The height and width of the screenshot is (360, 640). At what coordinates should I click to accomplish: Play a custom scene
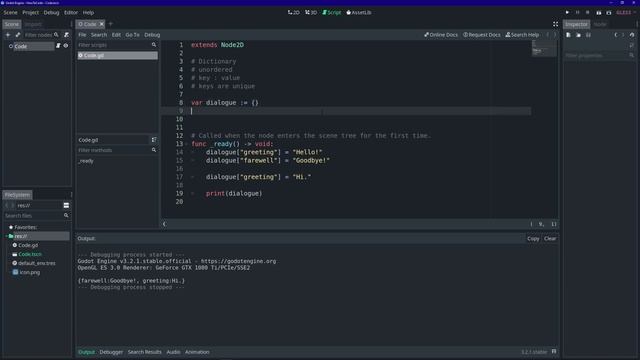coord(609,13)
